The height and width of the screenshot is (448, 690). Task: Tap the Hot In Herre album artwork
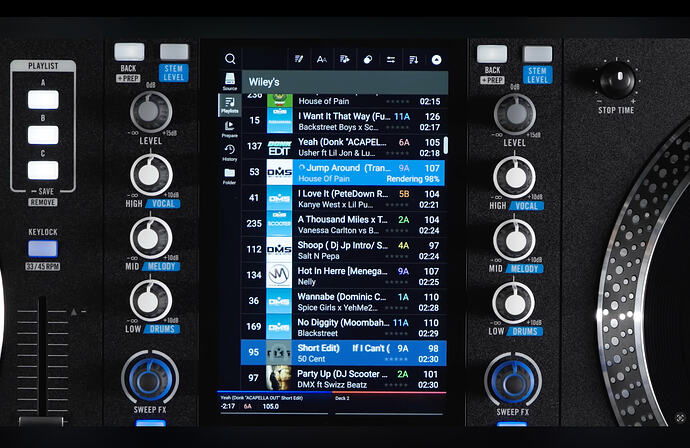[279, 276]
